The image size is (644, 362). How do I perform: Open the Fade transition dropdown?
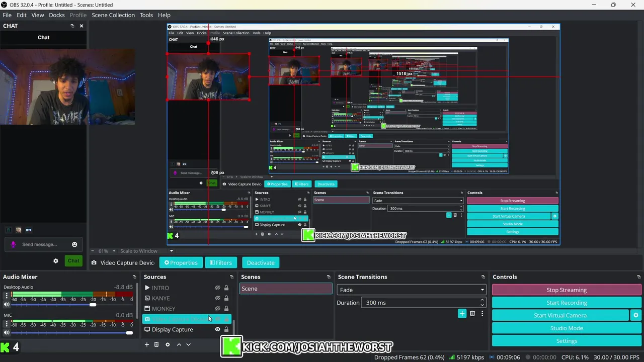412,290
